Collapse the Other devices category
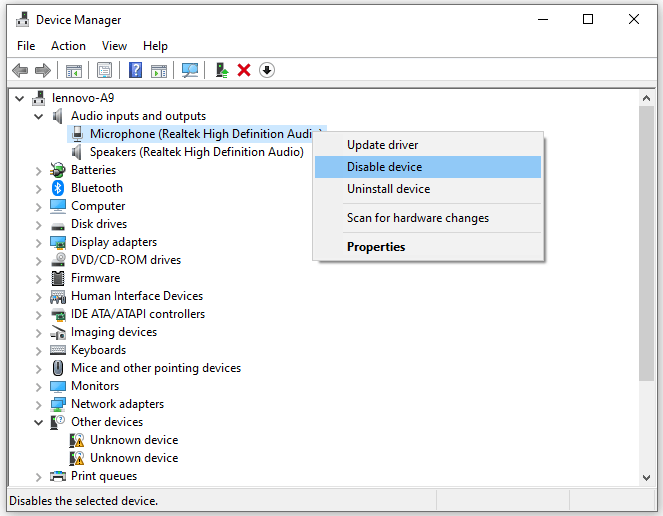The width and height of the screenshot is (663, 516). point(38,423)
